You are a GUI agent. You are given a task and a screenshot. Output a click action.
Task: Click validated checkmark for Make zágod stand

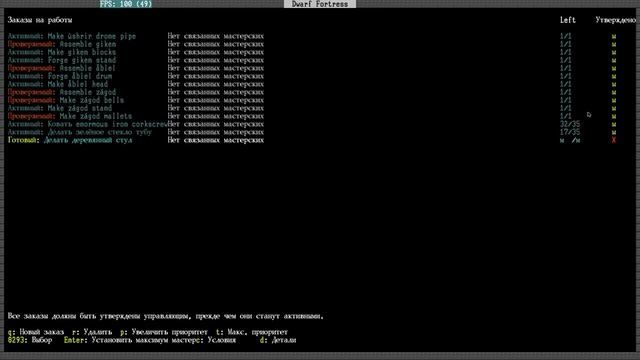pos(613,108)
